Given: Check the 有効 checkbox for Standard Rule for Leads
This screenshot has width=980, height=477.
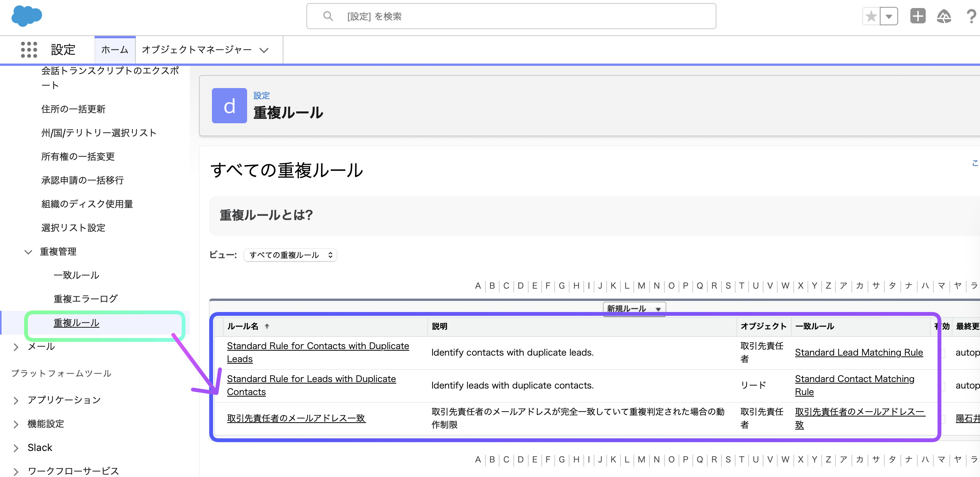Looking at the screenshot, I should [x=943, y=386].
